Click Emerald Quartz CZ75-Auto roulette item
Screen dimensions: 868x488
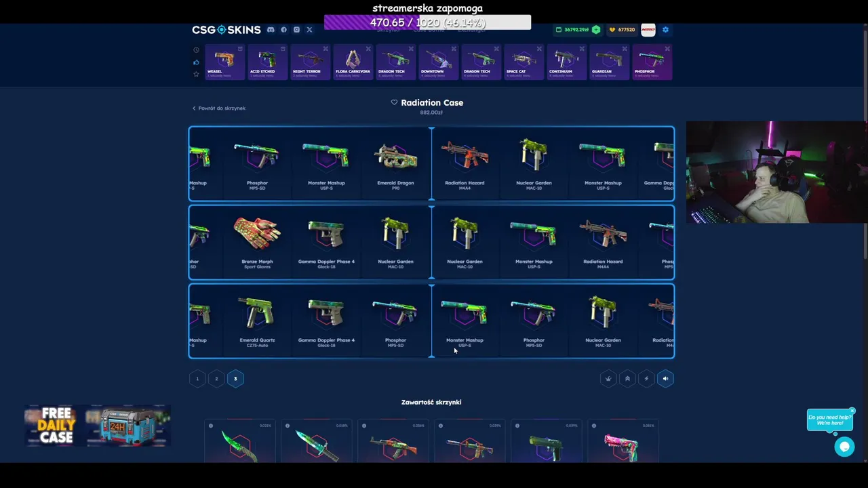tap(257, 321)
